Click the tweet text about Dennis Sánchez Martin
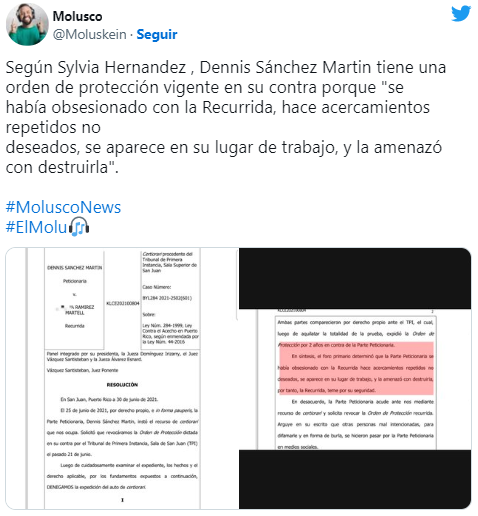Viewport: 478px width, 516px height. (226, 117)
